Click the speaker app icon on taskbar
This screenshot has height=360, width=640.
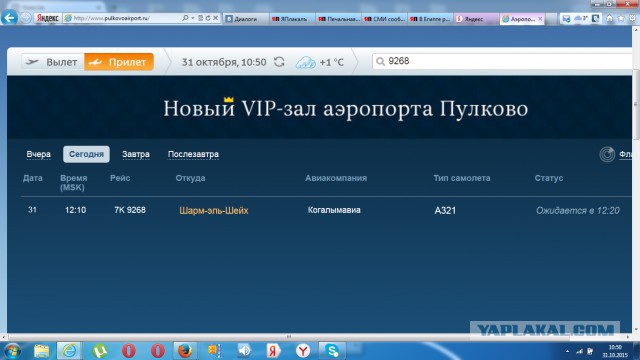pyautogui.click(x=244, y=351)
